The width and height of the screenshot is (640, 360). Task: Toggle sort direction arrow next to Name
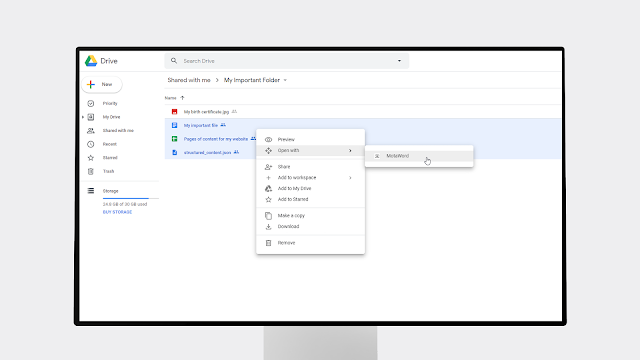tap(182, 98)
